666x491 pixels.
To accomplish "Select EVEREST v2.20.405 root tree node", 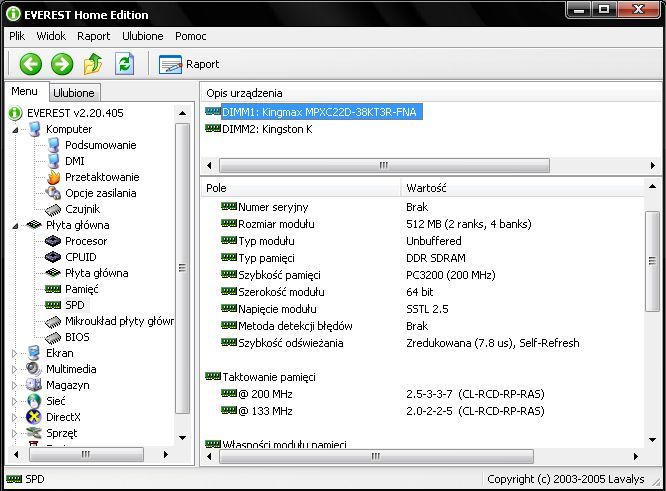I will [75, 113].
